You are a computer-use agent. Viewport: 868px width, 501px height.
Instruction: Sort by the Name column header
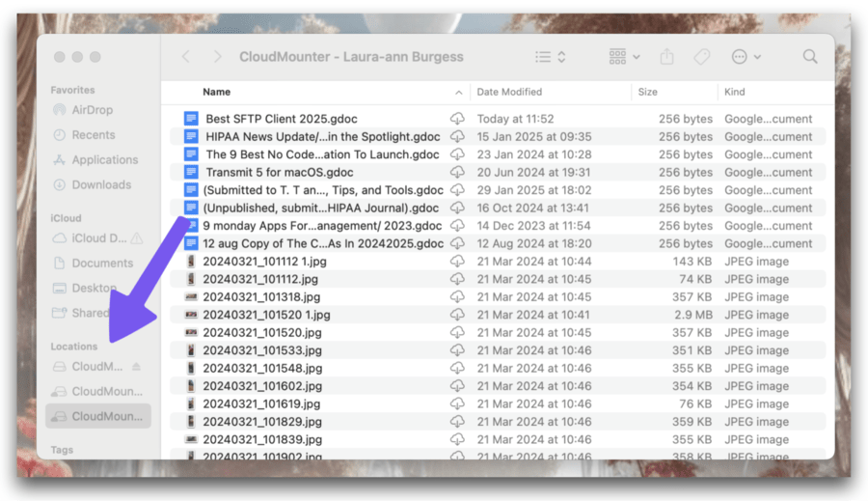tap(216, 92)
